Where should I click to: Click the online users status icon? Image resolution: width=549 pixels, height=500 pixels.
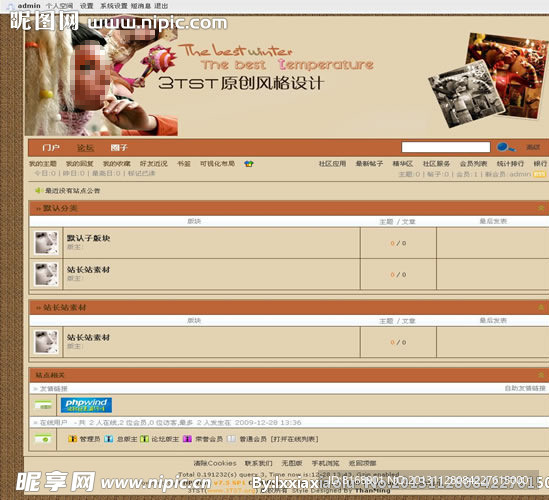[43, 439]
